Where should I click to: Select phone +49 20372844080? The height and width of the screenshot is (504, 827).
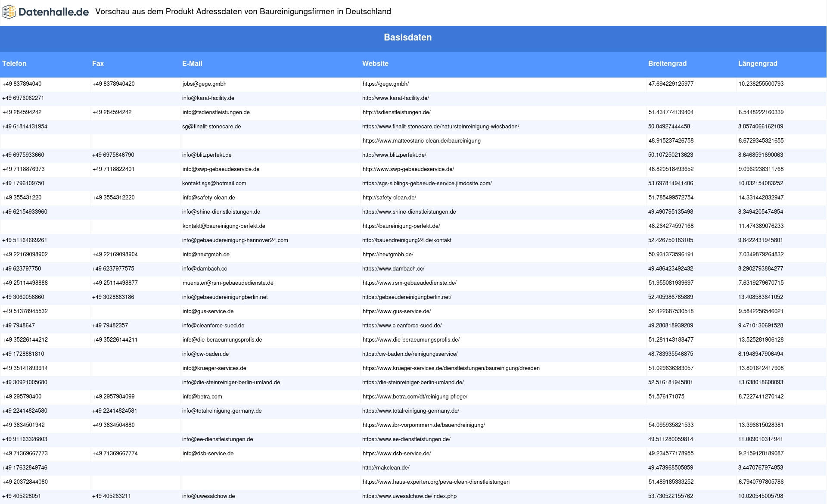25,482
